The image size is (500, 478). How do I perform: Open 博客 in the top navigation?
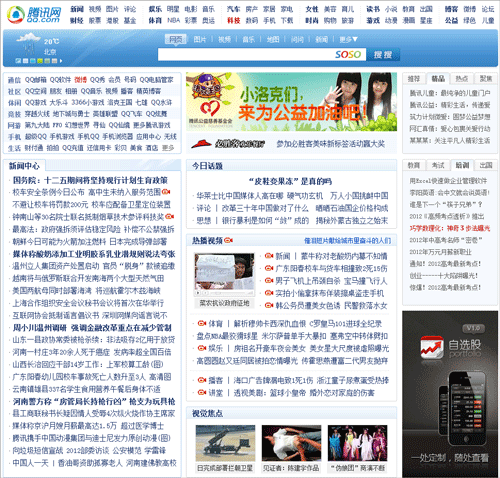[451, 9]
